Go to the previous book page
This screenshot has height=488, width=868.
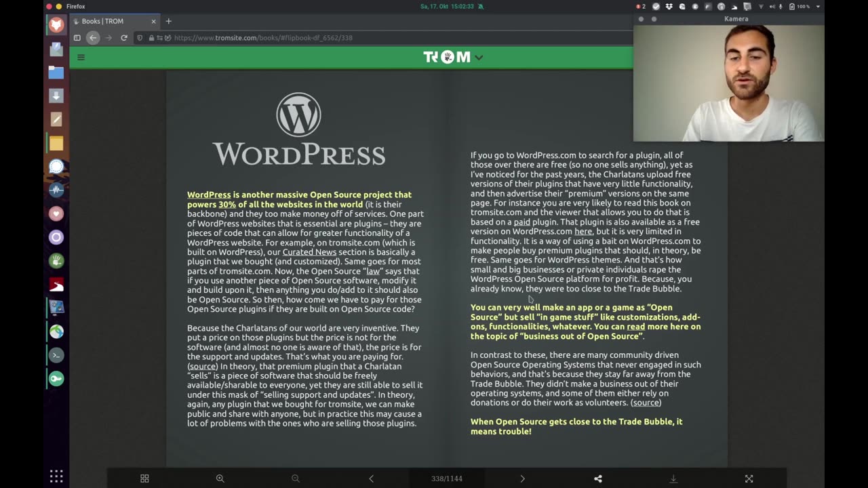pyautogui.click(x=371, y=479)
